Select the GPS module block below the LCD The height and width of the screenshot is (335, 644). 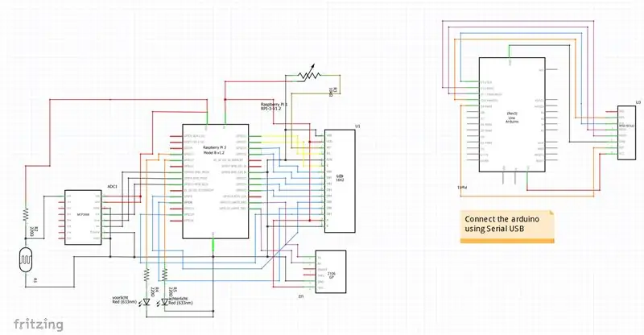pos(331,271)
